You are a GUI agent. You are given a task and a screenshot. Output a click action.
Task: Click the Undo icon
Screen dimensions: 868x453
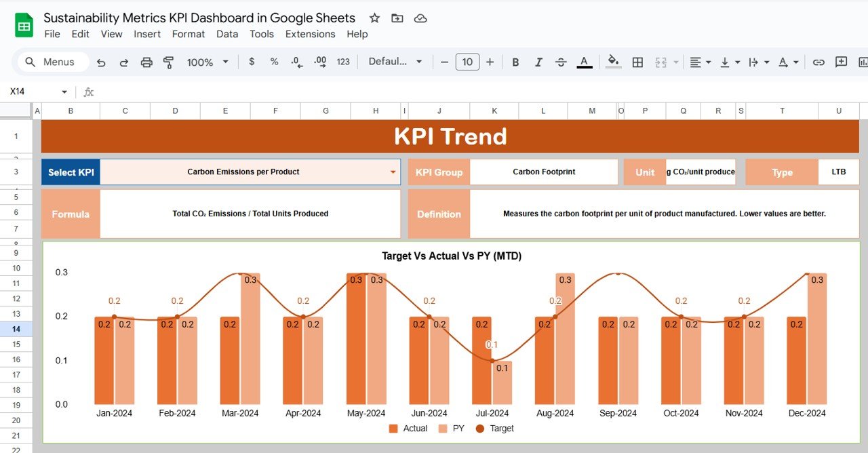click(x=102, y=62)
